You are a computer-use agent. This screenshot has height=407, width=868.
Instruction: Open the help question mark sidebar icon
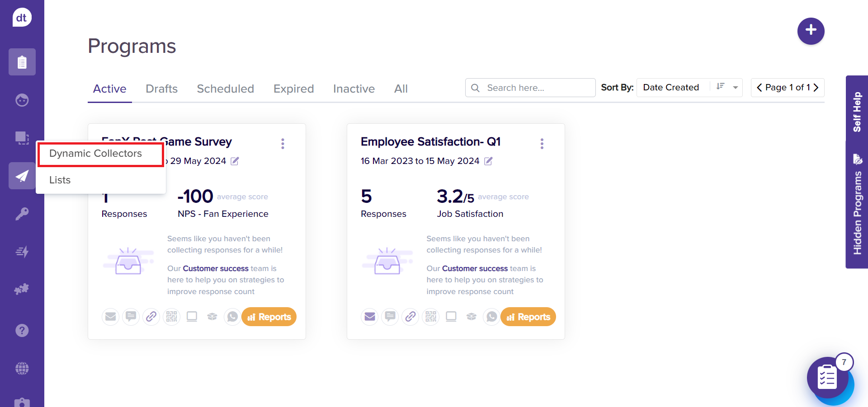[x=22, y=331]
